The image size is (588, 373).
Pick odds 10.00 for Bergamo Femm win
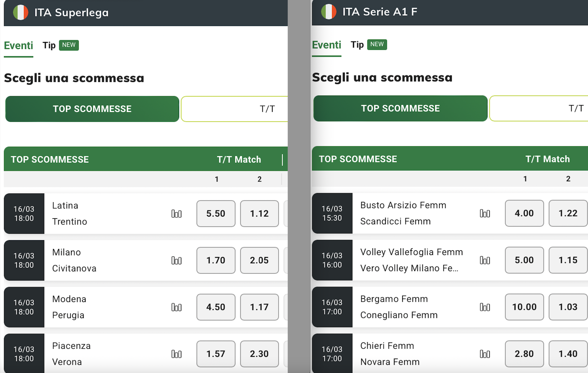pyautogui.click(x=524, y=307)
